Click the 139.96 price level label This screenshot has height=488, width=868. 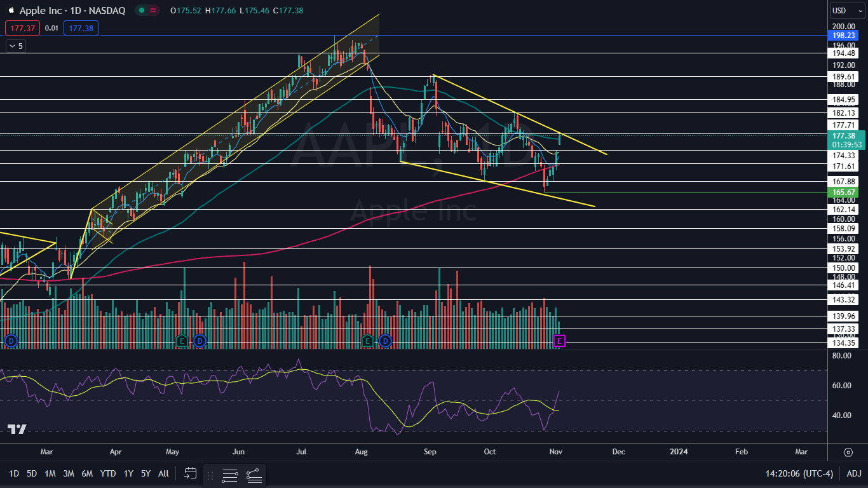(844, 316)
